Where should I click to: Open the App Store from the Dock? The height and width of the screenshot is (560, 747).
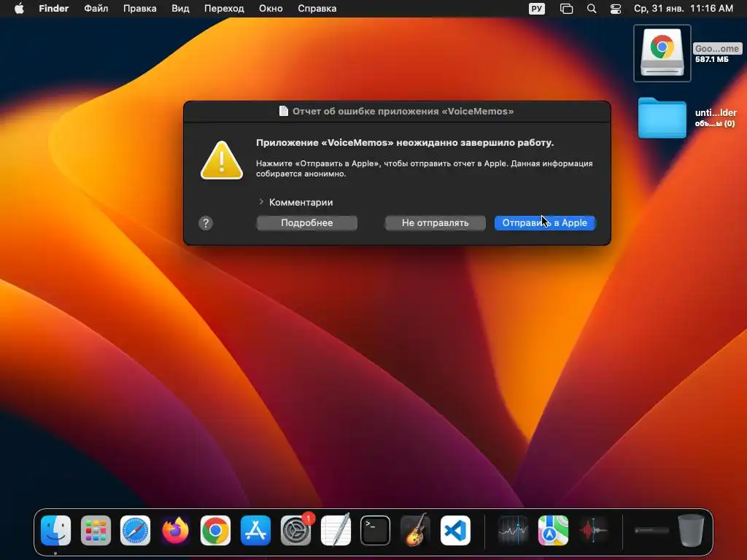coord(255,530)
